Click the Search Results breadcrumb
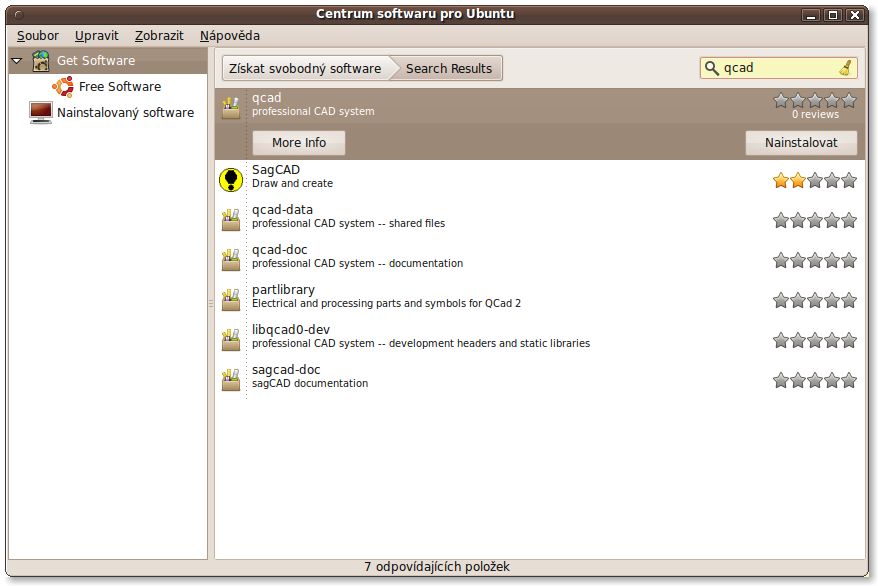Image resolution: width=878 pixels, height=586 pixels. tap(449, 68)
